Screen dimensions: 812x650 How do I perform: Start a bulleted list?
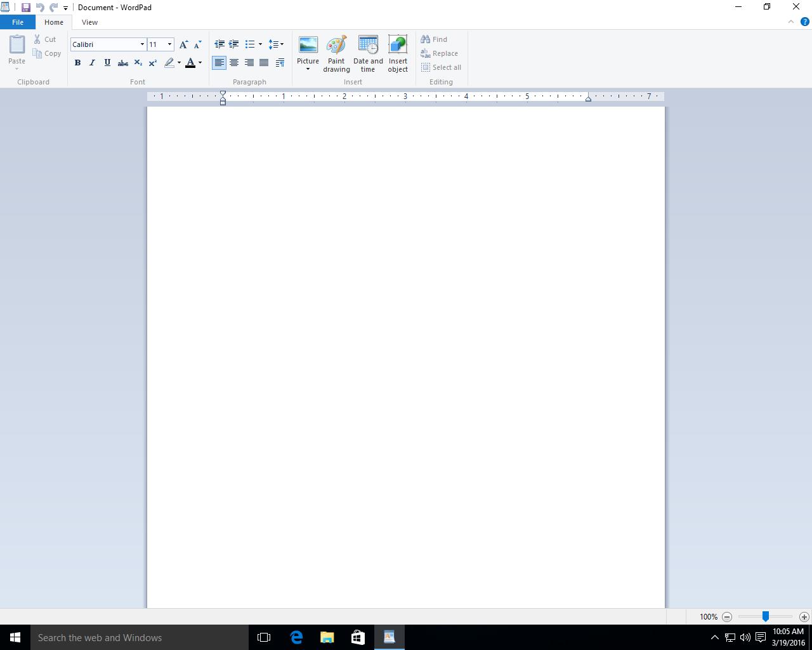point(250,44)
